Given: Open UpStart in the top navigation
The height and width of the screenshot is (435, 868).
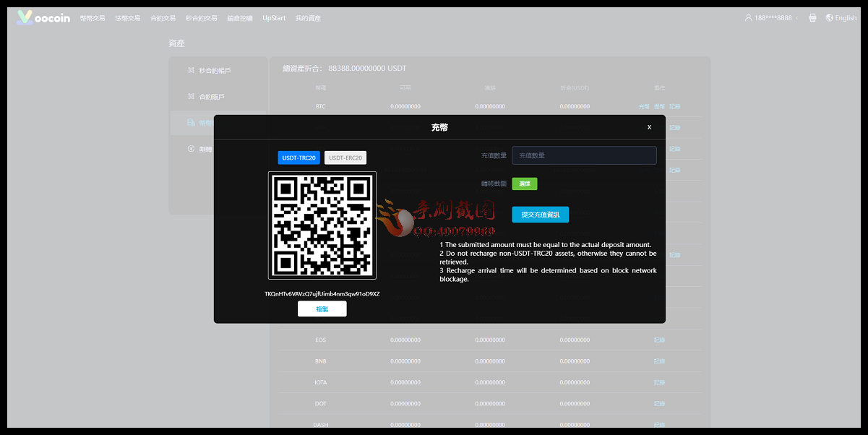Looking at the screenshot, I should coord(274,18).
